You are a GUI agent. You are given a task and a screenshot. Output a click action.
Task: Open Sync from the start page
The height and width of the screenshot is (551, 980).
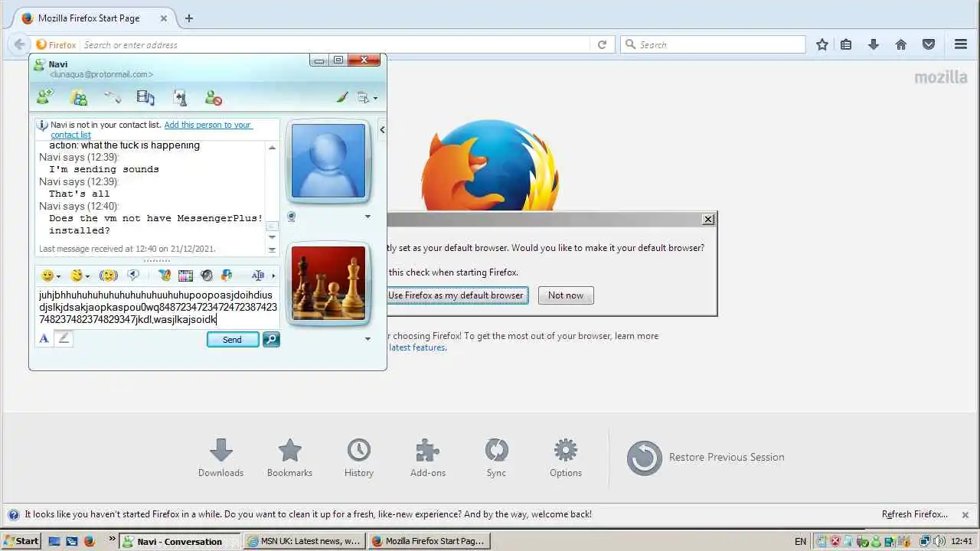[x=496, y=458]
